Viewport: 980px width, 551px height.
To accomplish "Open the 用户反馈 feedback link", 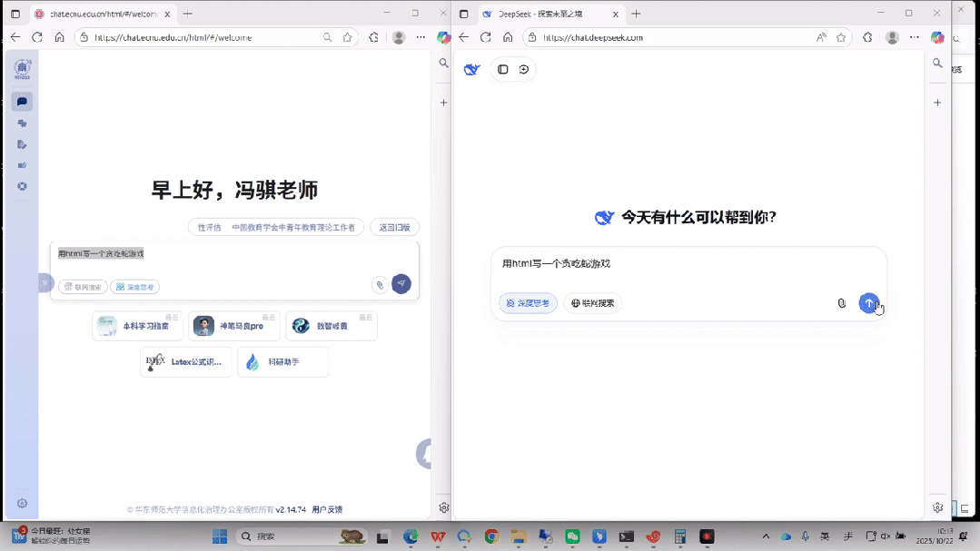I will [x=327, y=510].
